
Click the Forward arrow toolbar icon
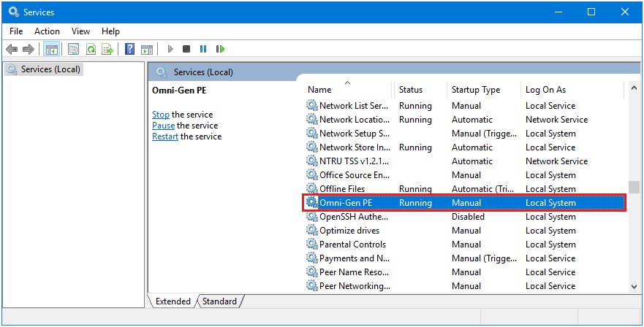tap(29, 50)
